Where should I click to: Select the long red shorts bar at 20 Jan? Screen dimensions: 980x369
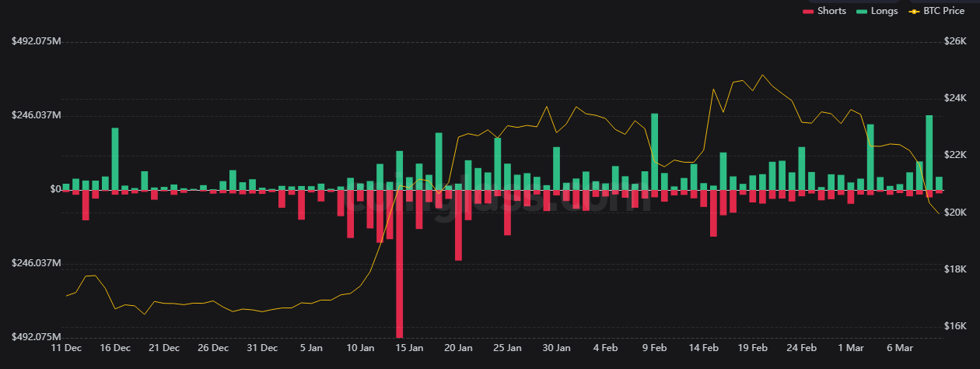(458, 224)
